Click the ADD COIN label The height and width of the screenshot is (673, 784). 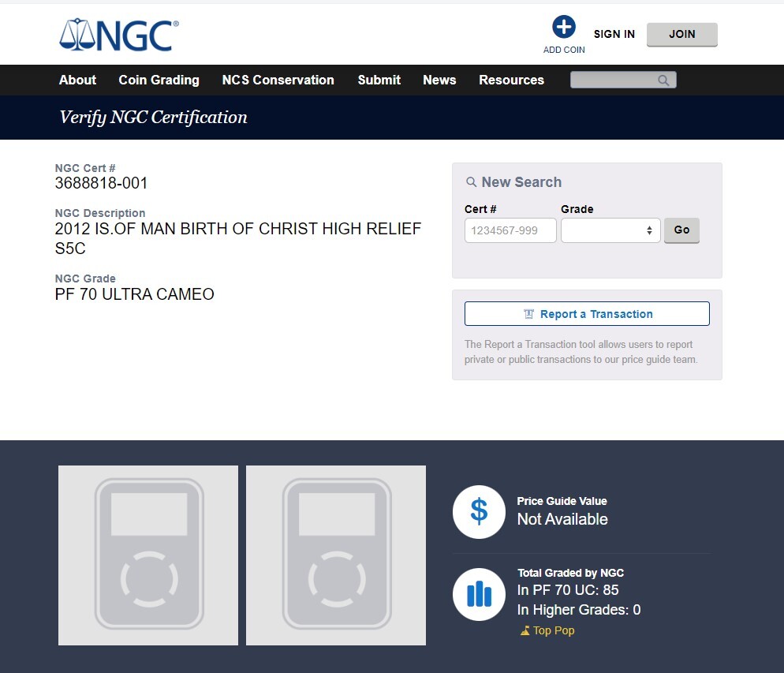pos(564,50)
